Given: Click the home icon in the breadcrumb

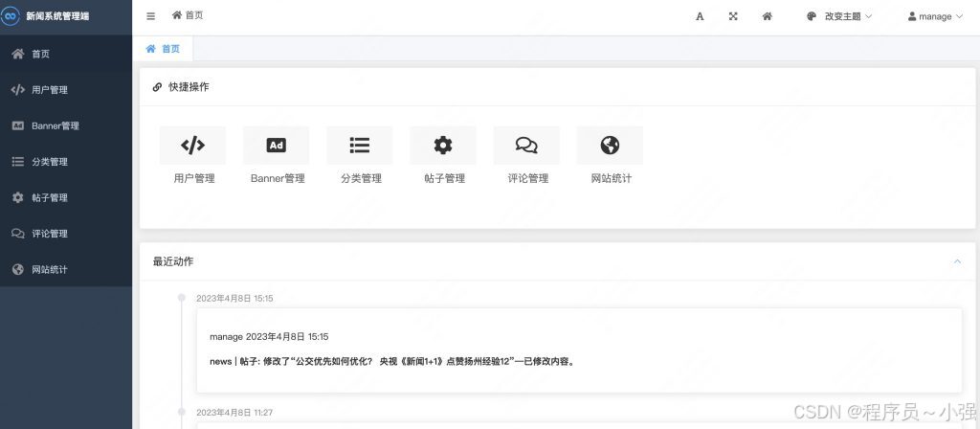Looking at the screenshot, I should pyautogui.click(x=177, y=15).
